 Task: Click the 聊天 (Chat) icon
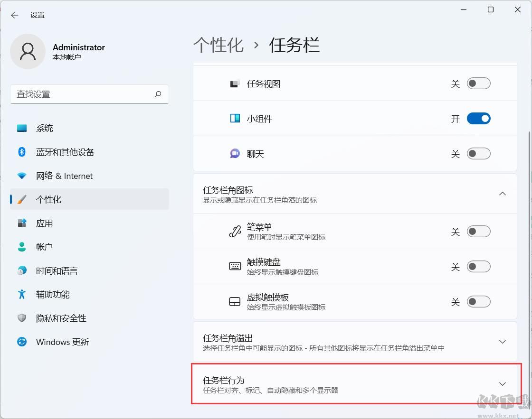pos(235,153)
